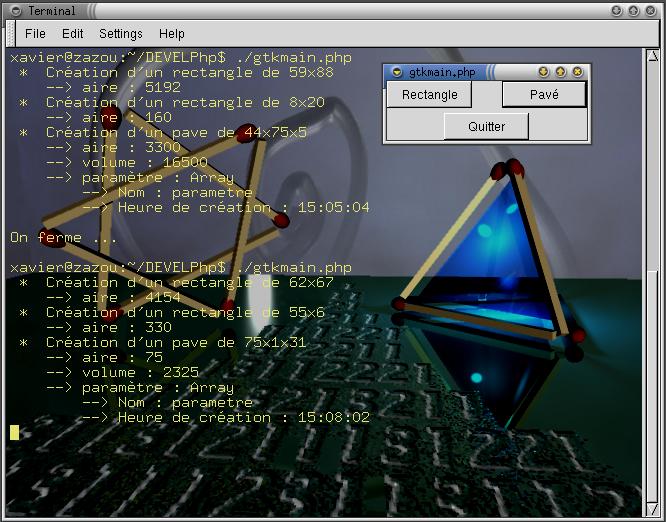Click the "On ferme ..." terminal output line
The width and height of the screenshot is (666, 522).
[x=63, y=238]
